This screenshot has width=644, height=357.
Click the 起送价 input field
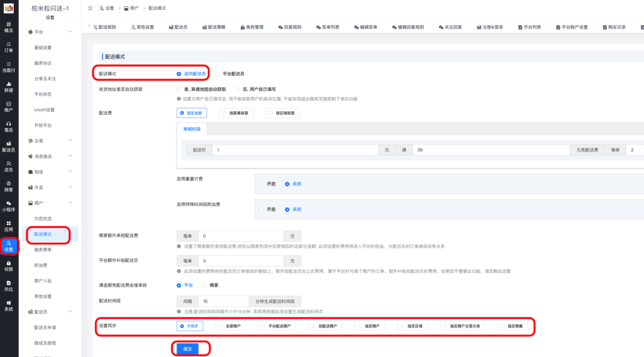[x=295, y=150]
